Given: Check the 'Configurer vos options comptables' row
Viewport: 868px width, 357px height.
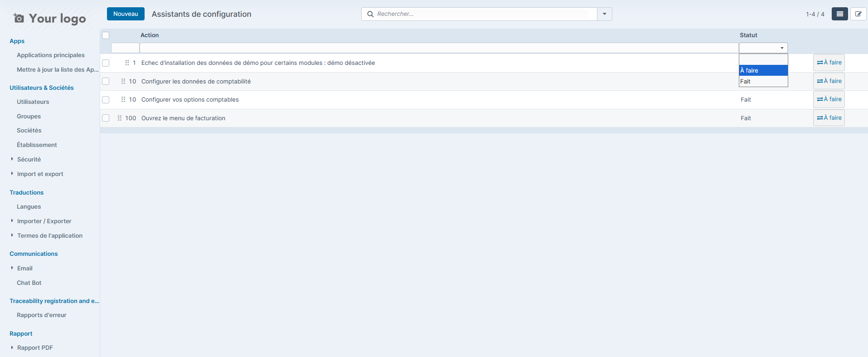Looking at the screenshot, I should [106, 100].
